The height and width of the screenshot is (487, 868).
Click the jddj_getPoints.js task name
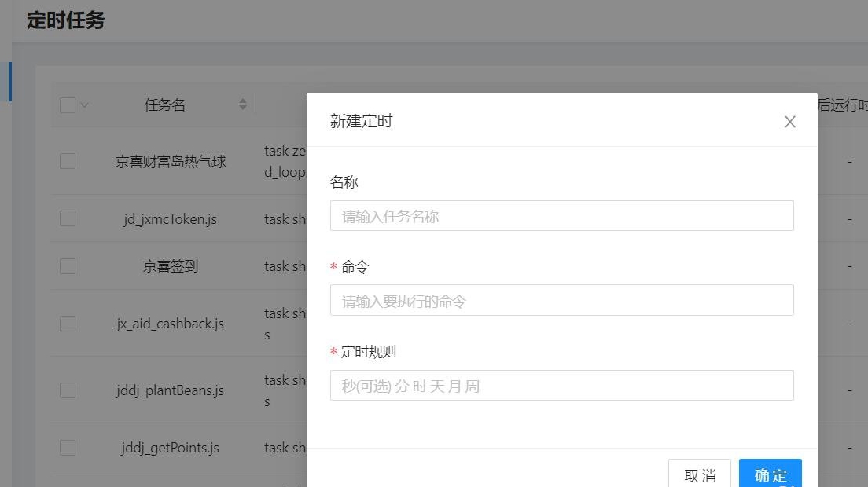click(170, 447)
